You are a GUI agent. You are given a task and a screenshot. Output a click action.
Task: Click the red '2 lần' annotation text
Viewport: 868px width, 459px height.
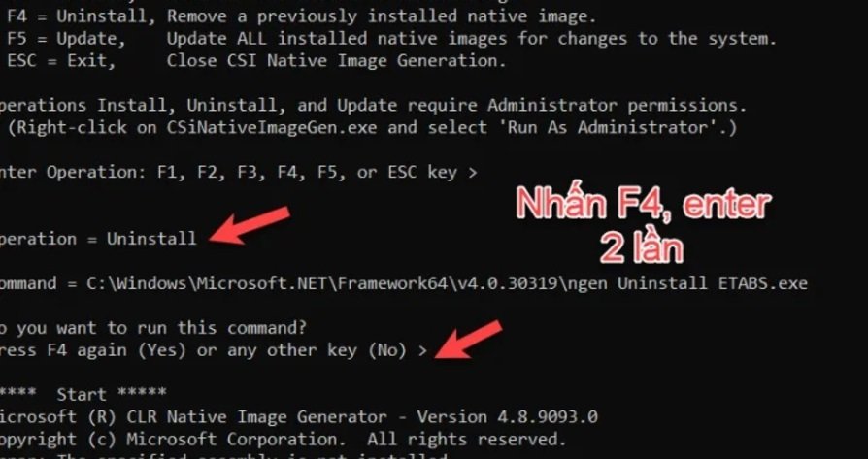pos(643,247)
